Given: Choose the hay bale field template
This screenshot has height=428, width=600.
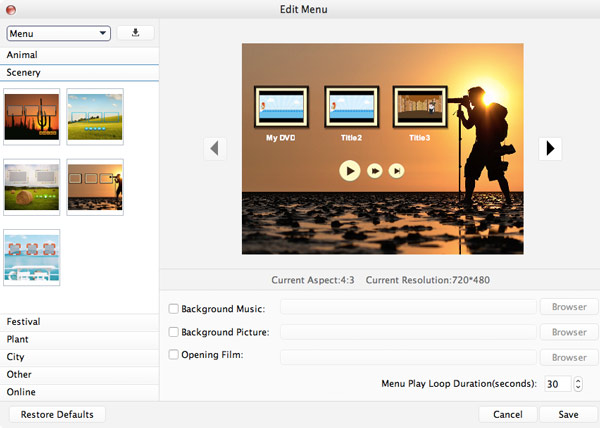Looking at the screenshot, I should click(32, 187).
